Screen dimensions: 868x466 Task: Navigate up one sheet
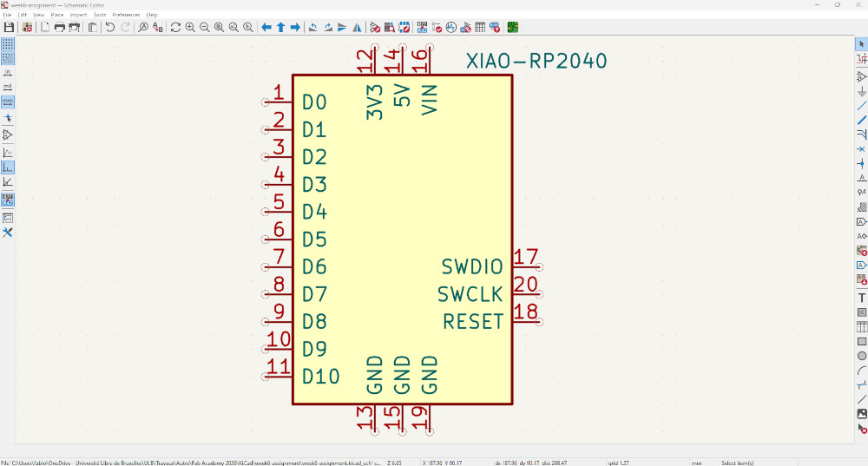(280, 27)
